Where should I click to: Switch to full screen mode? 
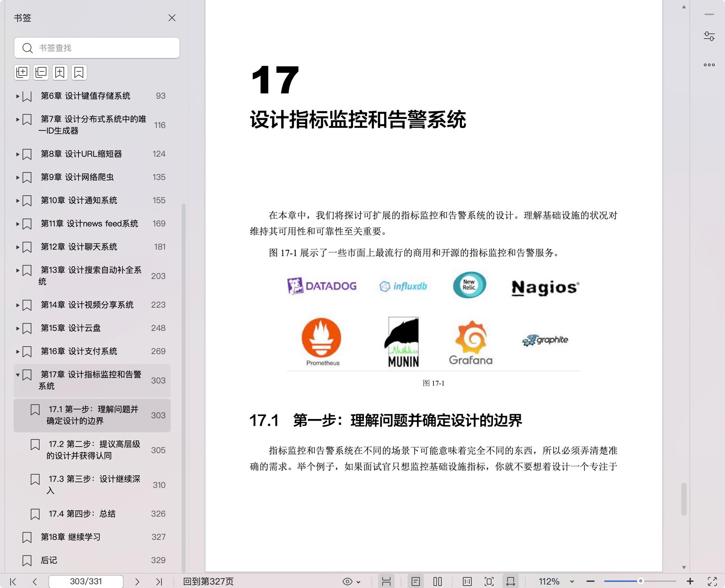[x=712, y=582]
